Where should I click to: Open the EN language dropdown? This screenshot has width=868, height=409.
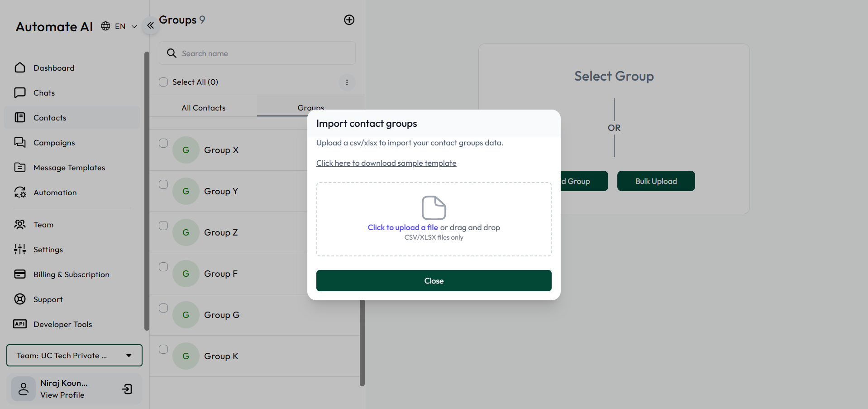tap(119, 26)
